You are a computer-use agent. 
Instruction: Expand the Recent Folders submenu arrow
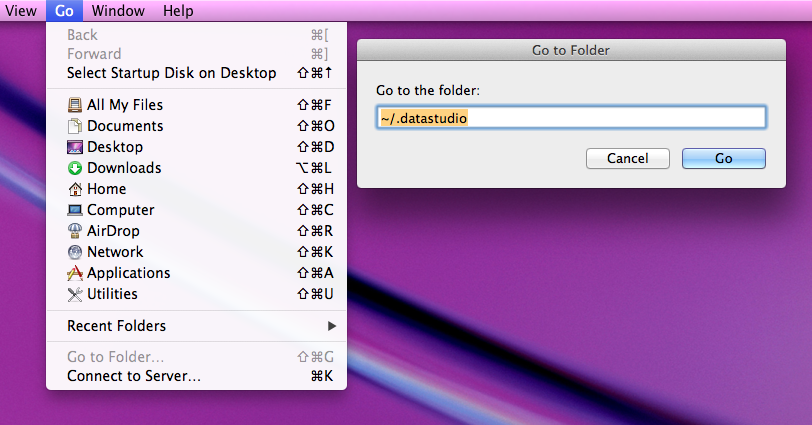tap(332, 326)
